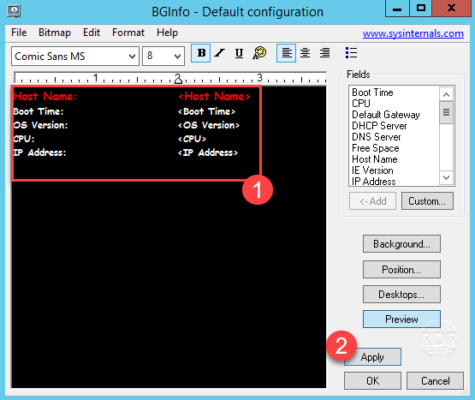
Task: Toggle underline formatting button
Action: point(239,53)
